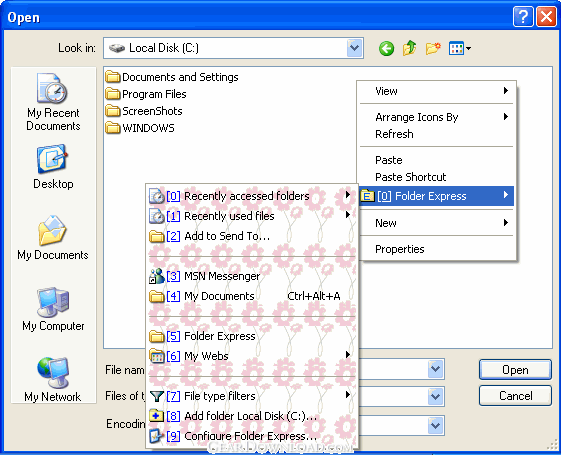Click the Create New Folder icon
This screenshot has width=561, height=455.
click(433, 48)
